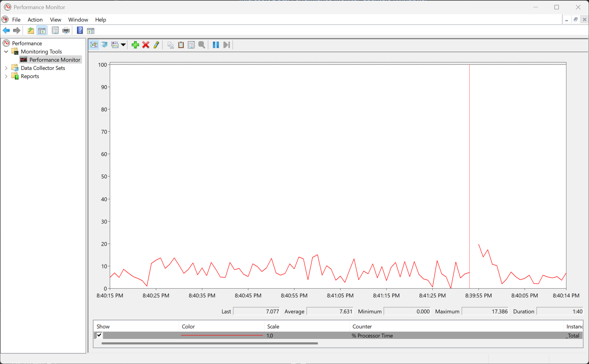Click the Zoom magnifier icon
This screenshot has width=589, height=364.
(202, 45)
